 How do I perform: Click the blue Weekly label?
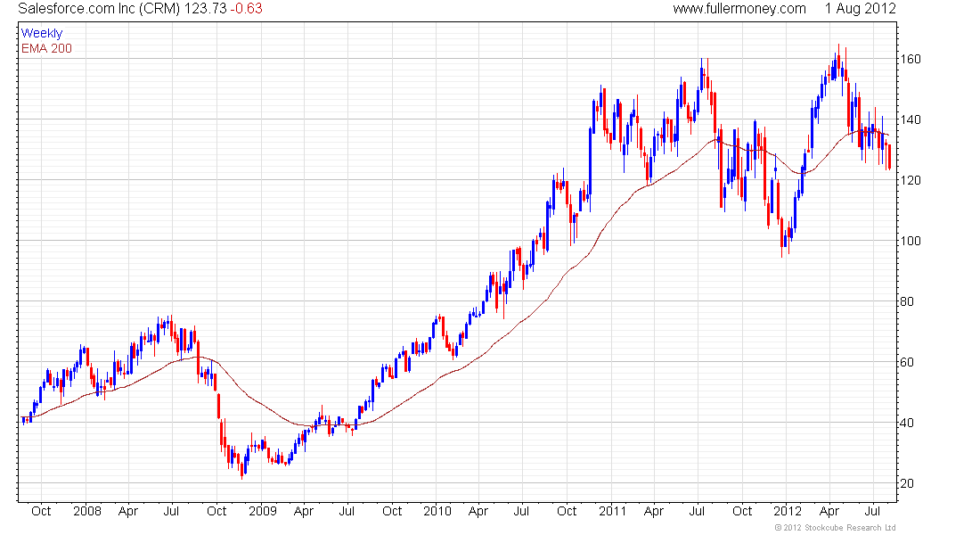(42, 33)
